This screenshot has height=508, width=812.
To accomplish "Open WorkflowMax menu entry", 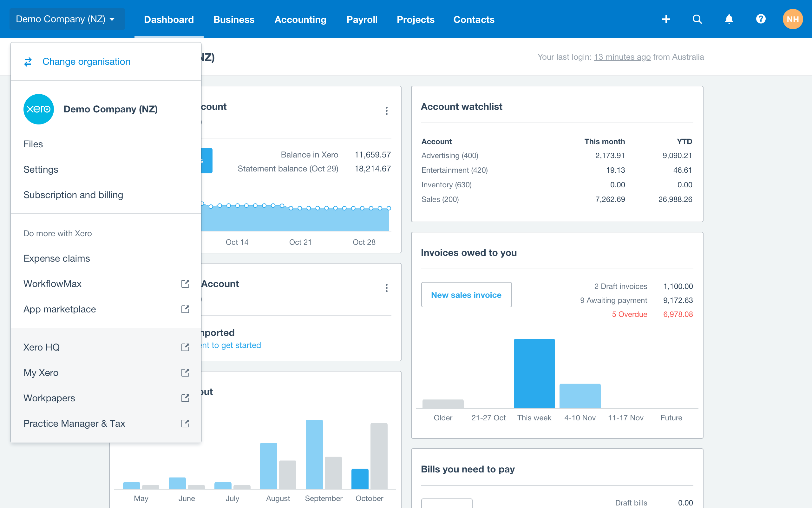I will coord(106,284).
